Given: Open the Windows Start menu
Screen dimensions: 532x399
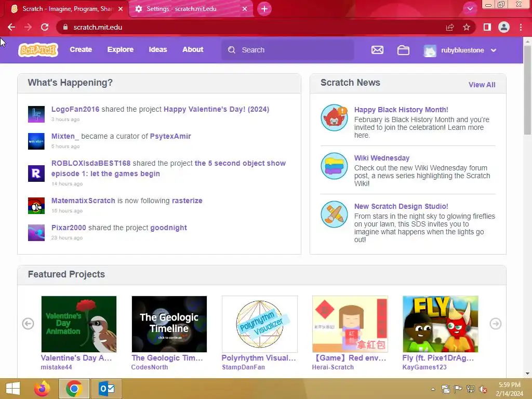Looking at the screenshot, I should [x=13, y=389].
